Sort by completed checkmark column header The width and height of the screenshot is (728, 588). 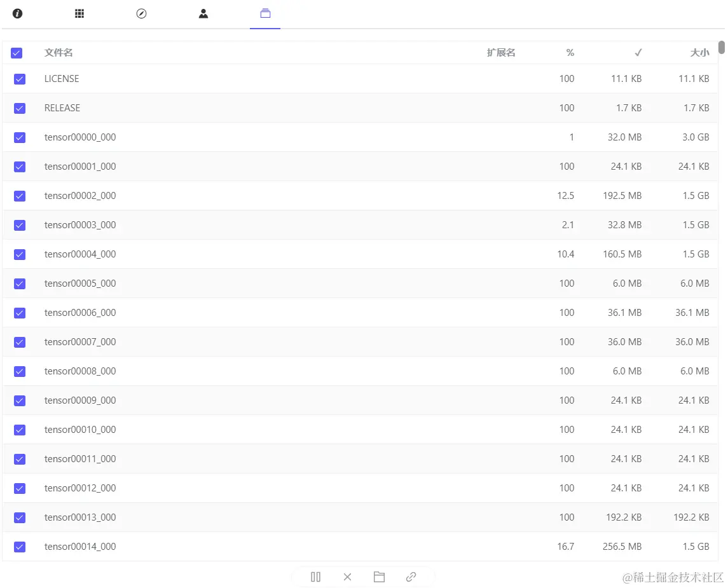pyautogui.click(x=638, y=52)
